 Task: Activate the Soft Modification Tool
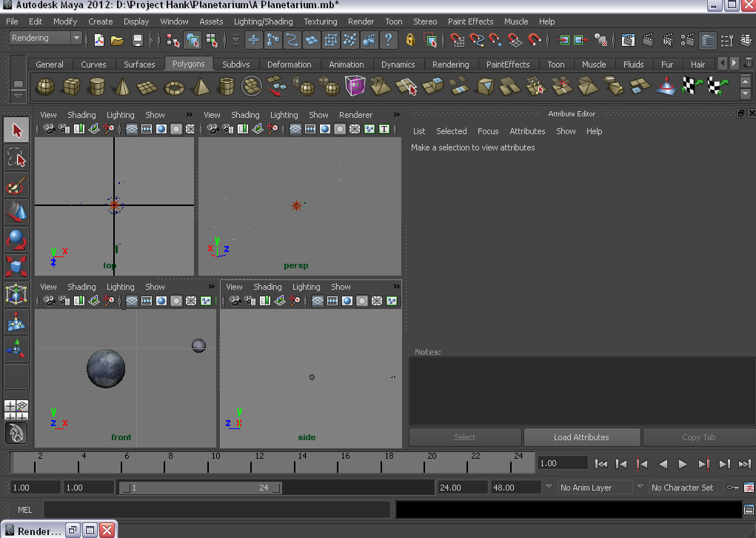click(16, 322)
